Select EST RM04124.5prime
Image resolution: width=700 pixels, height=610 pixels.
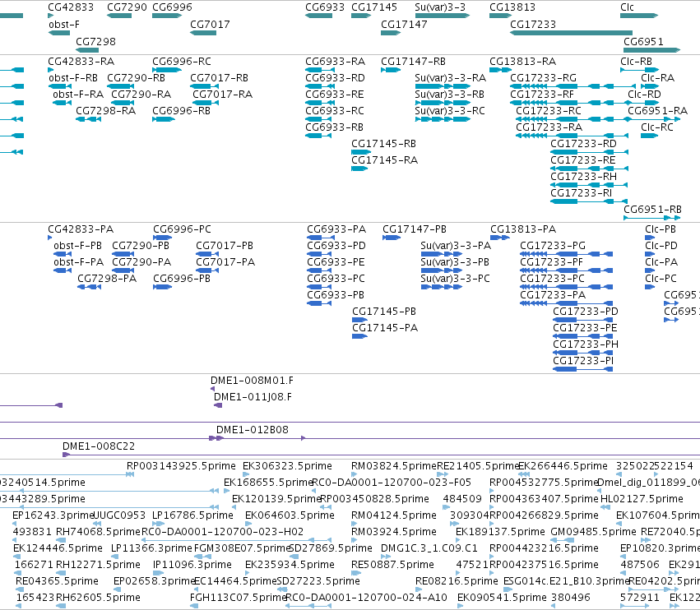(394, 515)
